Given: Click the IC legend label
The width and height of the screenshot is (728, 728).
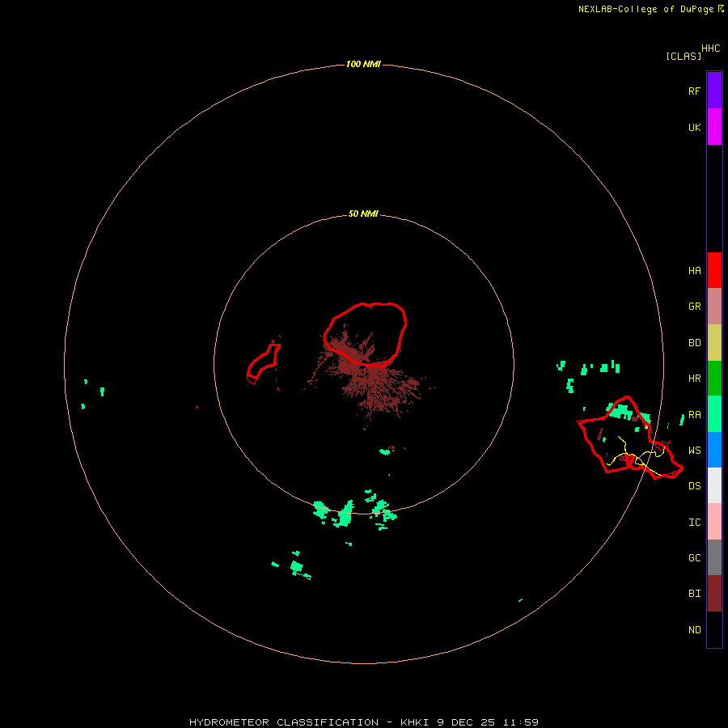Looking at the screenshot, I should click(x=694, y=523).
